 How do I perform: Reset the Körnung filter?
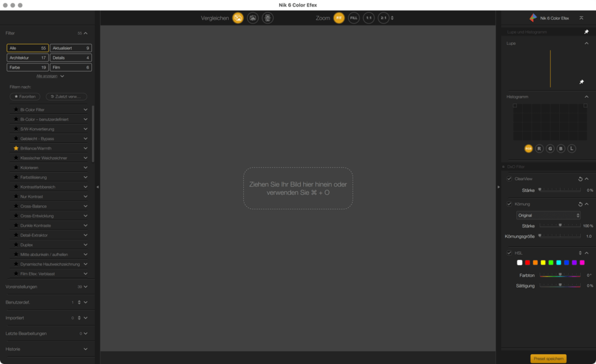[580, 204]
